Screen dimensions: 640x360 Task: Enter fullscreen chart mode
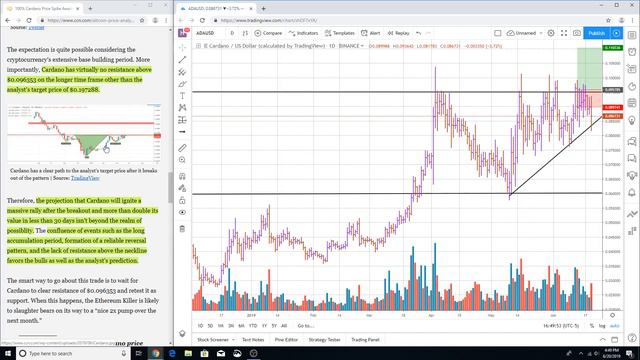564,33
